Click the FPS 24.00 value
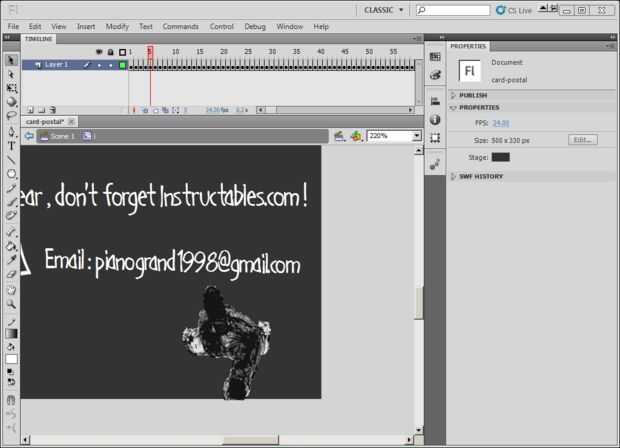620x448 pixels. click(x=501, y=123)
